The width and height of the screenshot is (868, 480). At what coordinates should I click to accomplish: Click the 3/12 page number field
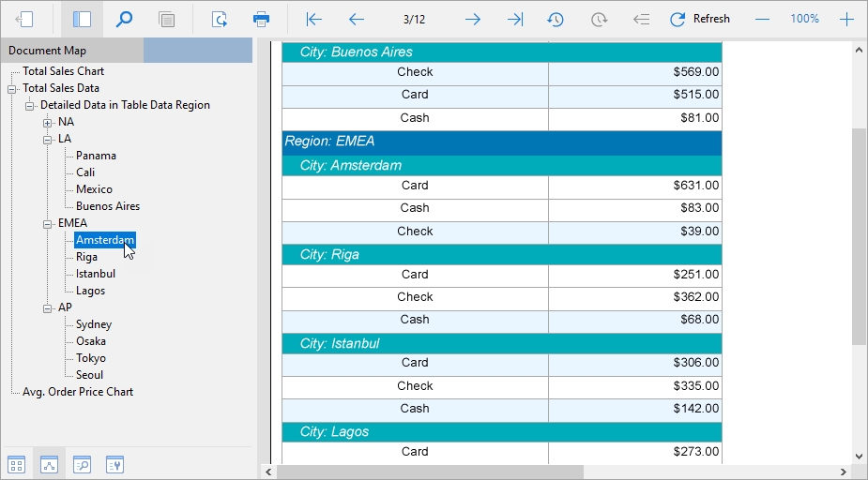414,20
